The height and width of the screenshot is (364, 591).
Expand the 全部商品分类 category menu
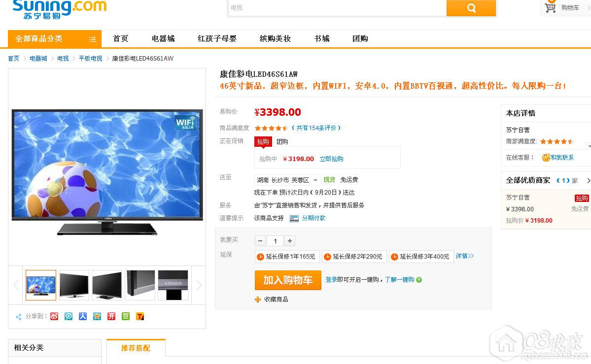pyautogui.click(x=55, y=39)
